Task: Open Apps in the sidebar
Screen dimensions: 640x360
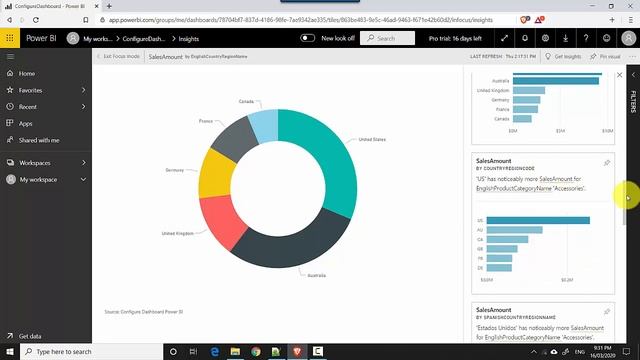Action: (25, 124)
